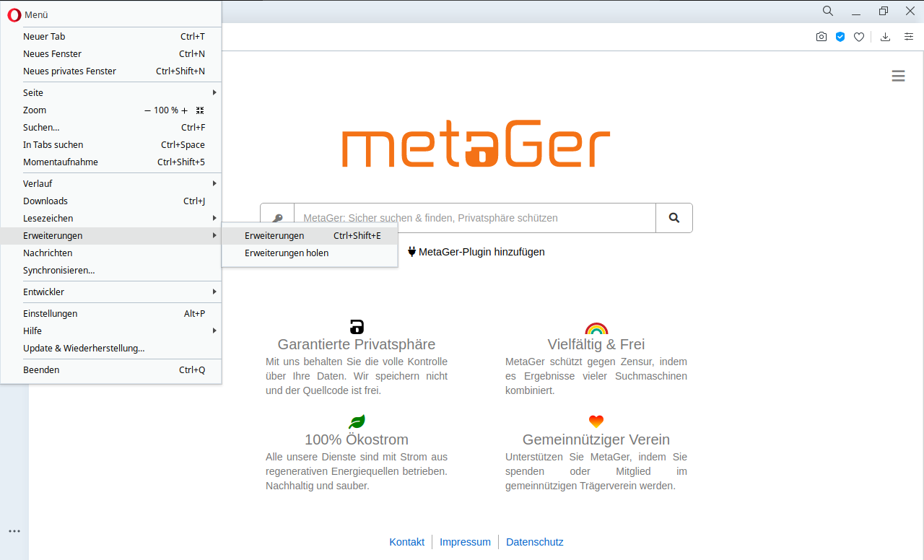Select Momentaufnahme menu entry
924x560 pixels.
point(111,162)
